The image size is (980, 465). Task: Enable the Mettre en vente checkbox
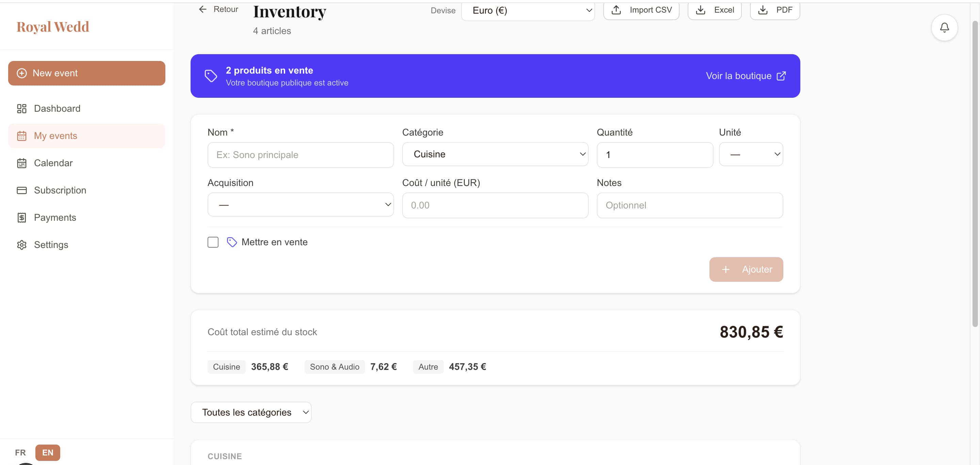[x=213, y=242]
